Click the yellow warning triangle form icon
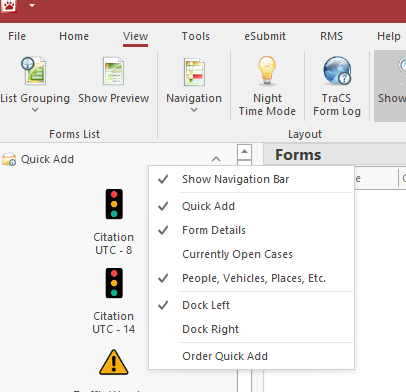The height and width of the screenshot is (392, 406). (x=114, y=362)
